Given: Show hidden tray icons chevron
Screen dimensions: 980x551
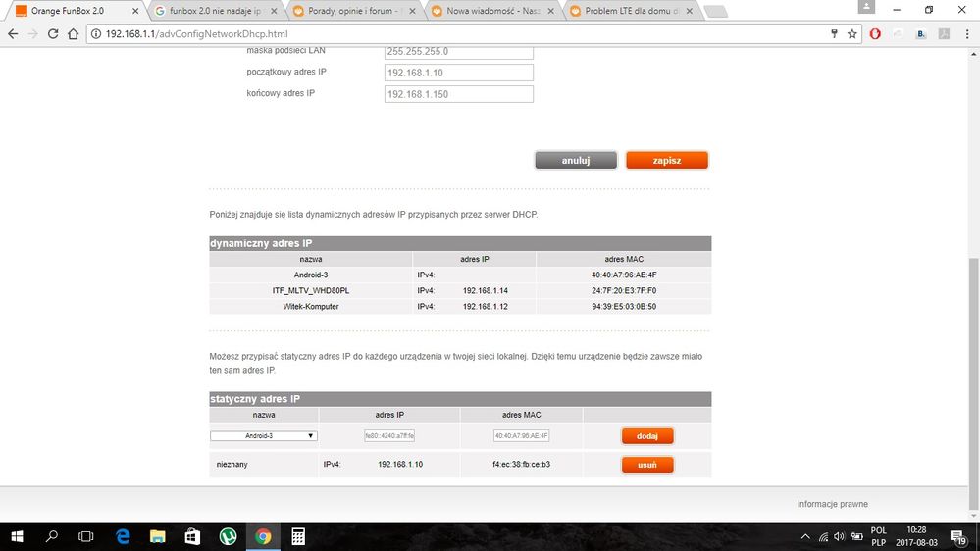Looking at the screenshot, I should coord(805,537).
